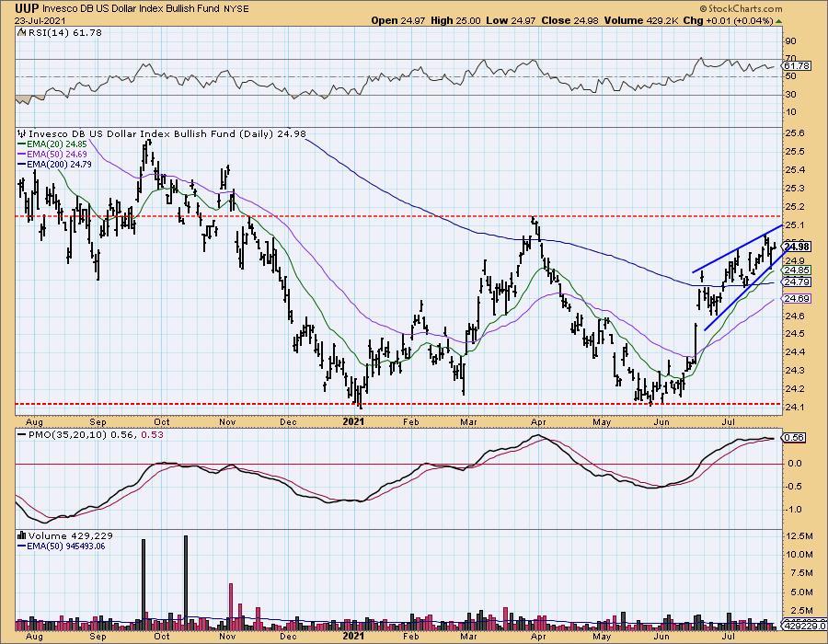
Task: Click the Volume 429.2K header value
Action: (642, 20)
